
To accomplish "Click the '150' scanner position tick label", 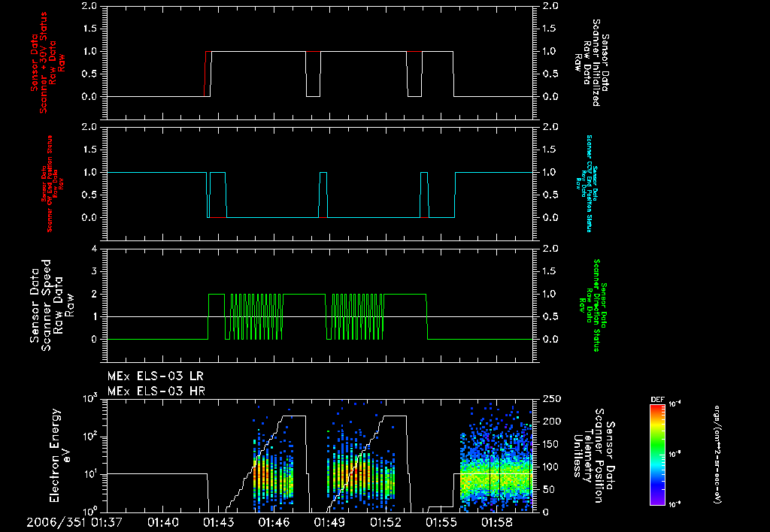I will pyautogui.click(x=551, y=444).
